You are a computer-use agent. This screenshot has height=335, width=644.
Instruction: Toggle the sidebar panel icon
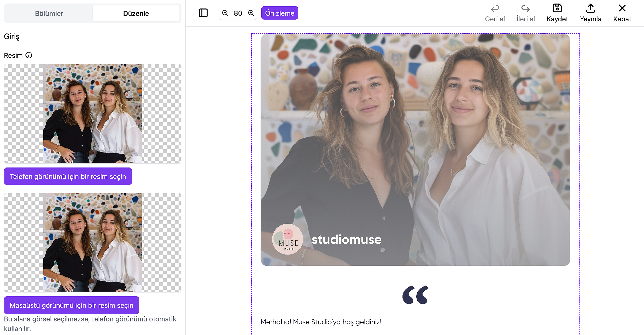pos(203,13)
